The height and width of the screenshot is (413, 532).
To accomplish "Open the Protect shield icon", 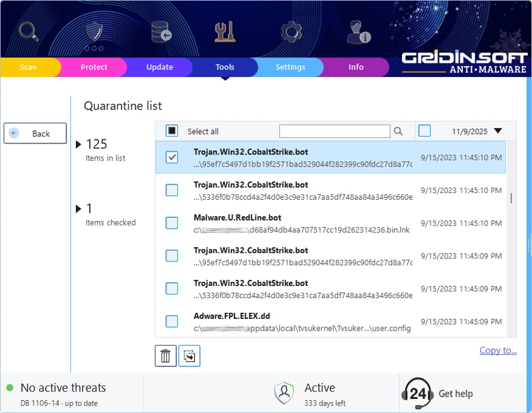I will [93, 32].
